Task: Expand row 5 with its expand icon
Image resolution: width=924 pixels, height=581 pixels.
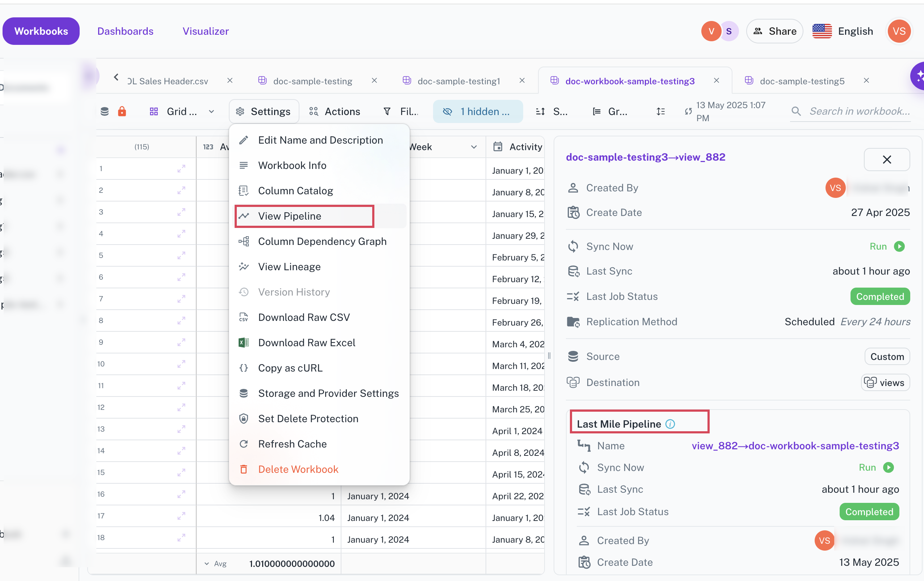Action: click(x=181, y=255)
